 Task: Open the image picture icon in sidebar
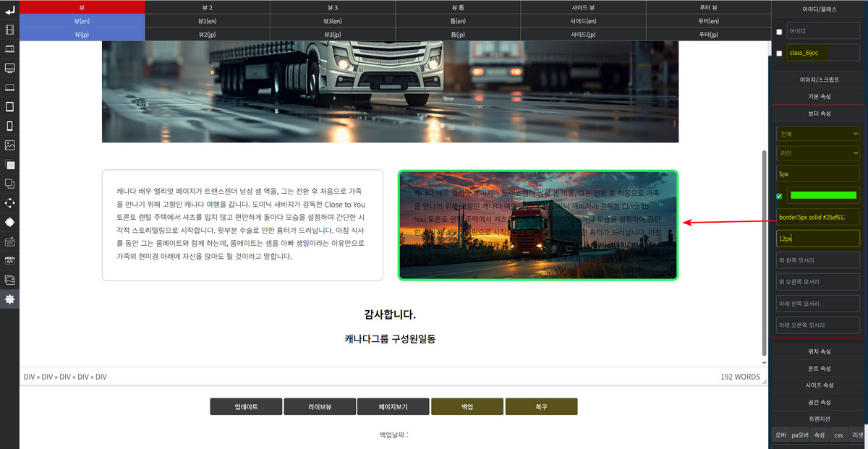point(9,145)
